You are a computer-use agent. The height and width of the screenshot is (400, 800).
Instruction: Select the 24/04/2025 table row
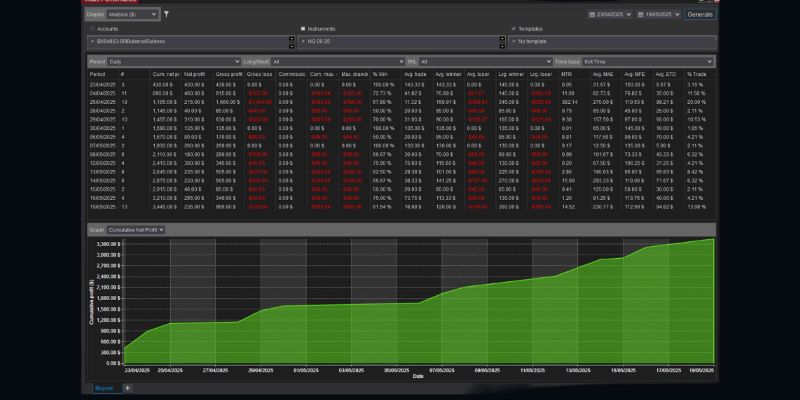(402, 93)
